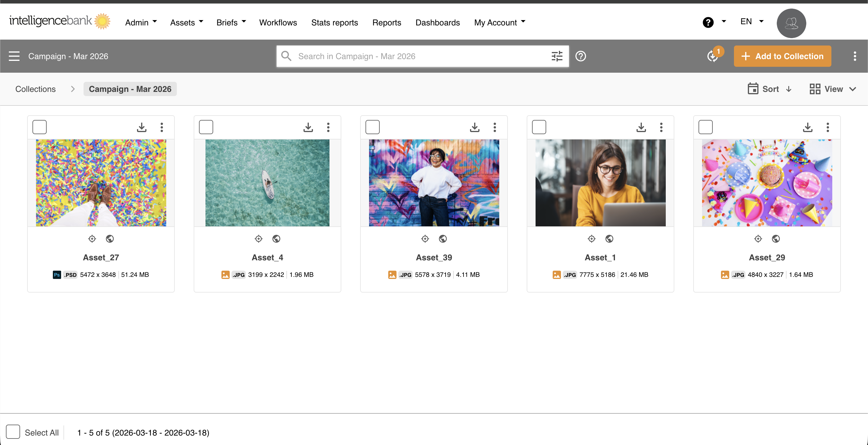This screenshot has height=445, width=868.
Task: Open the Workflows menu item
Action: tap(278, 22)
